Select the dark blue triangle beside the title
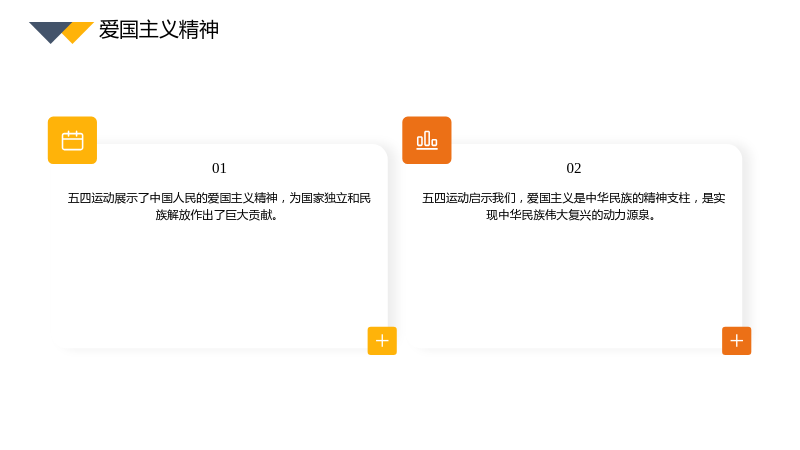The image size is (800, 450). [x=49, y=33]
